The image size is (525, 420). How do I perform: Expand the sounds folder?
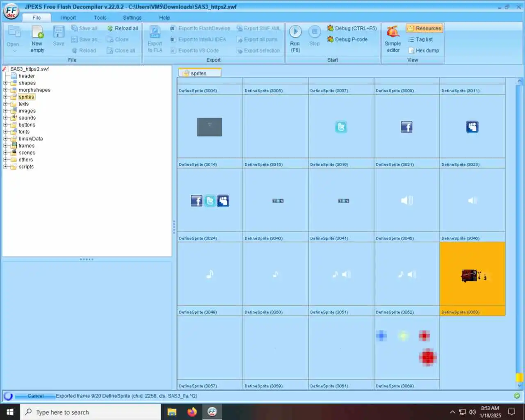(6, 118)
